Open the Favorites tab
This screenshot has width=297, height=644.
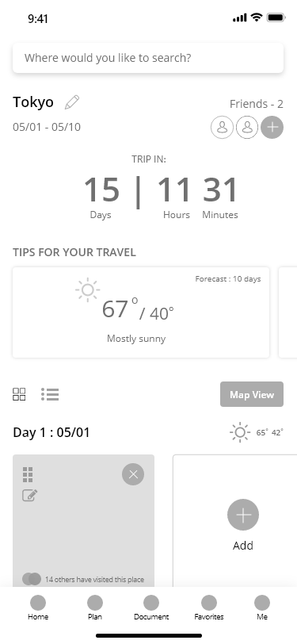(209, 608)
